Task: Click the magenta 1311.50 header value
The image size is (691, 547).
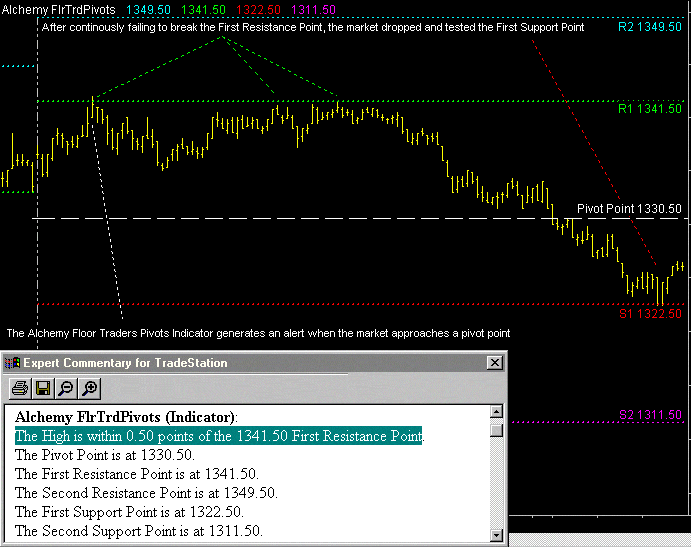Action: 313,10
